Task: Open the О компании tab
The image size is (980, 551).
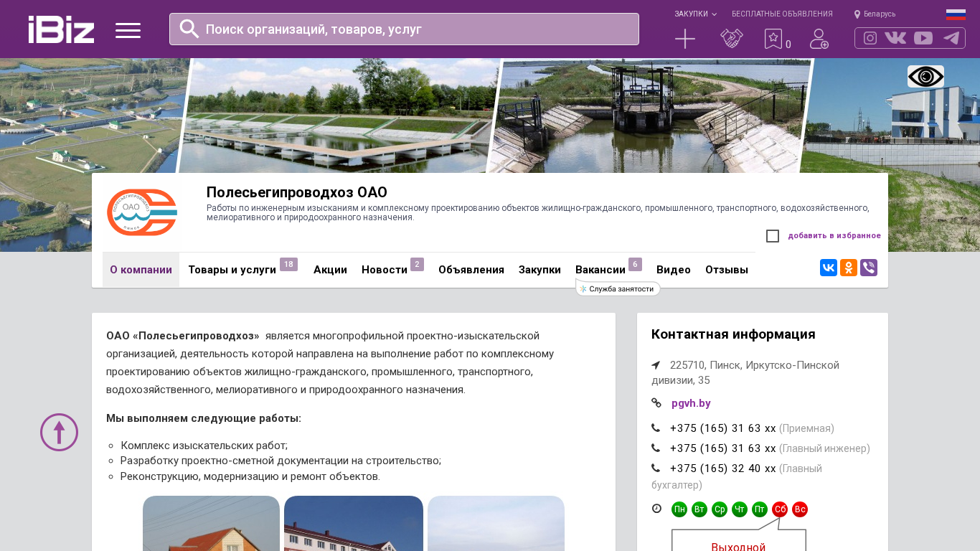Action: [x=141, y=270]
